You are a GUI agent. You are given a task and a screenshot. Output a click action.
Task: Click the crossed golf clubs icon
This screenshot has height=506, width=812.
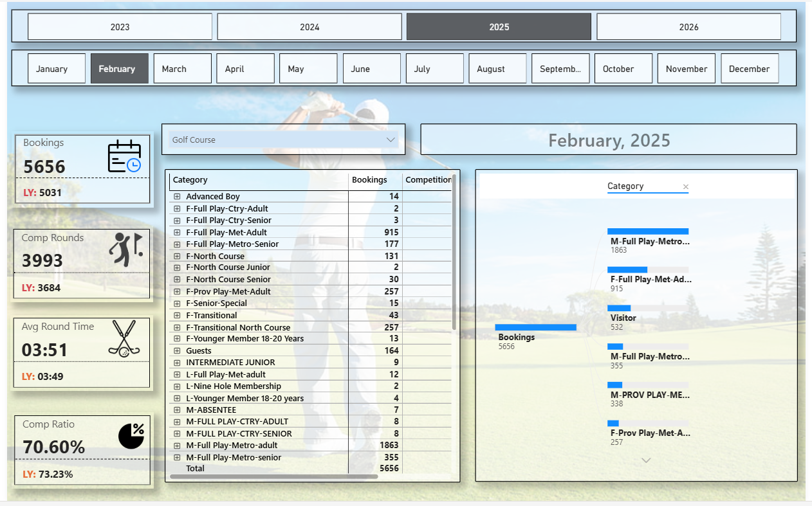[124, 339]
